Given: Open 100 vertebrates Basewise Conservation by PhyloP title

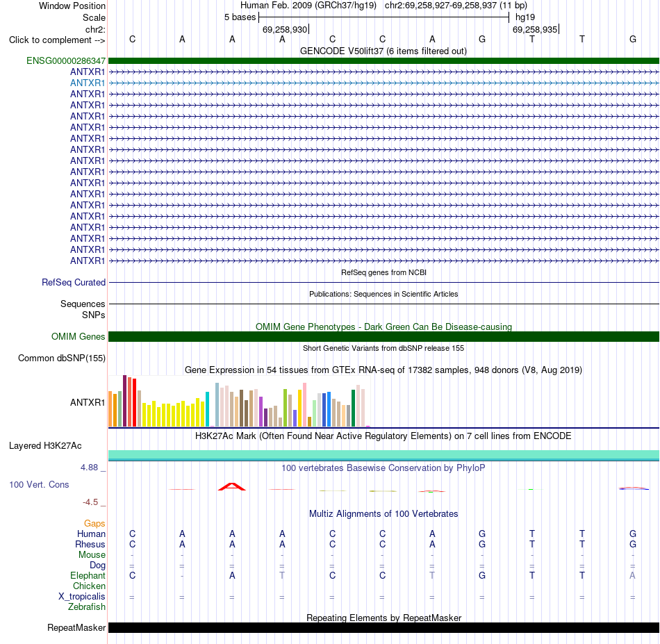Looking at the screenshot, I should (383, 468).
